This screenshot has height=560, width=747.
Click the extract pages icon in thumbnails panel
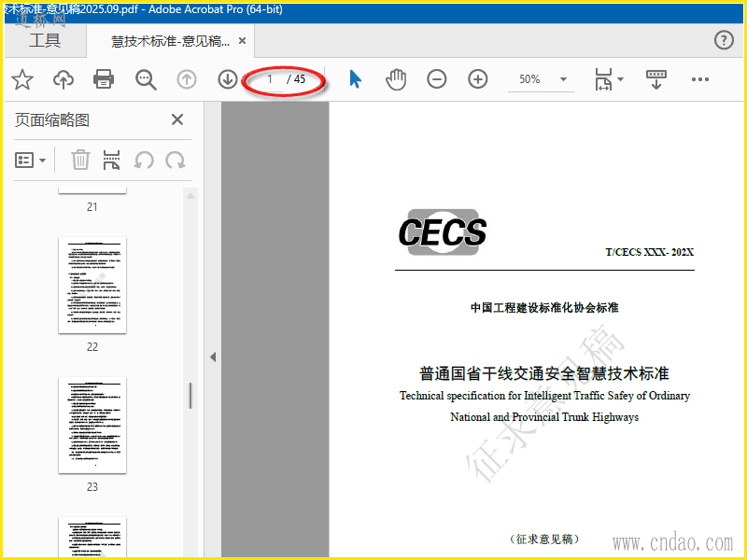(111, 160)
